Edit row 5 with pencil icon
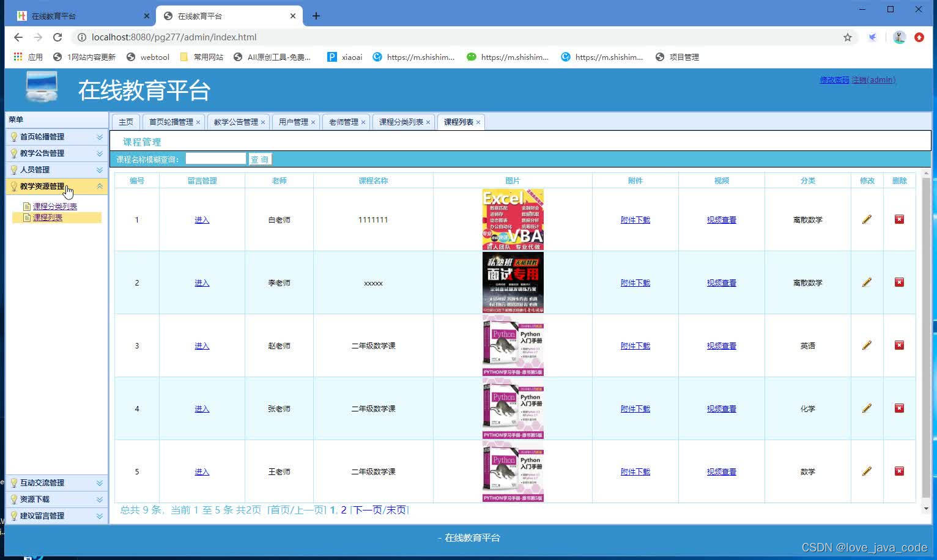937x560 pixels. (x=867, y=471)
